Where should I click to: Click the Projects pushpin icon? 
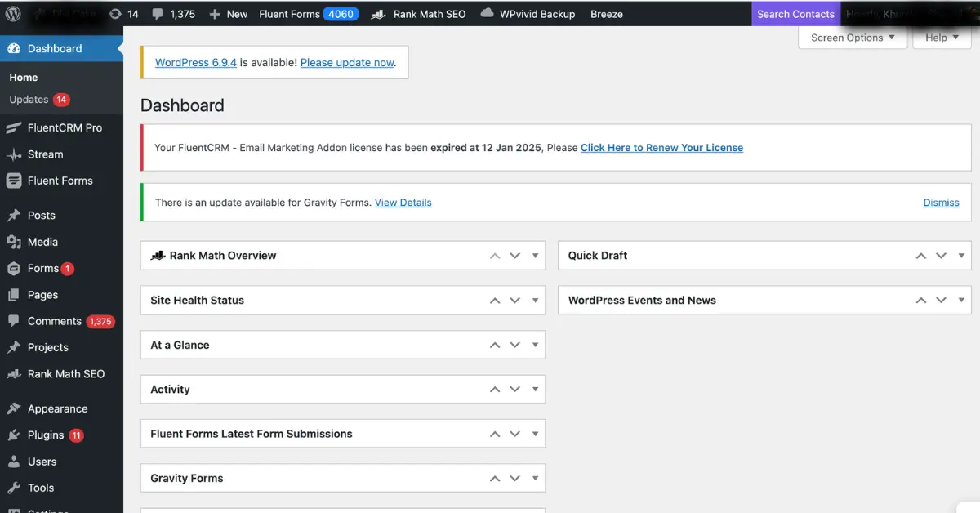14,347
